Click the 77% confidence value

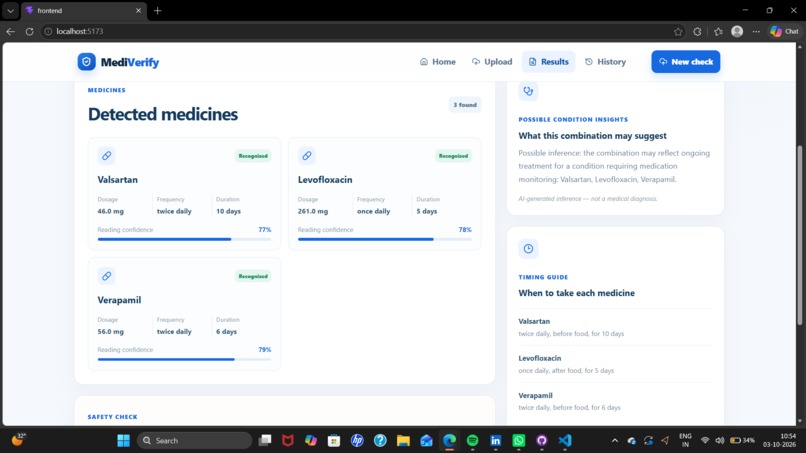[x=265, y=230]
